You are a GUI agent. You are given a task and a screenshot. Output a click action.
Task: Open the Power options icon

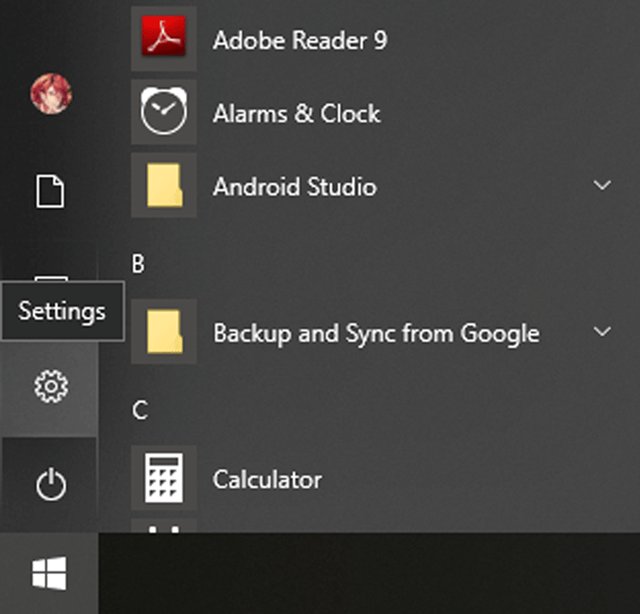51,485
